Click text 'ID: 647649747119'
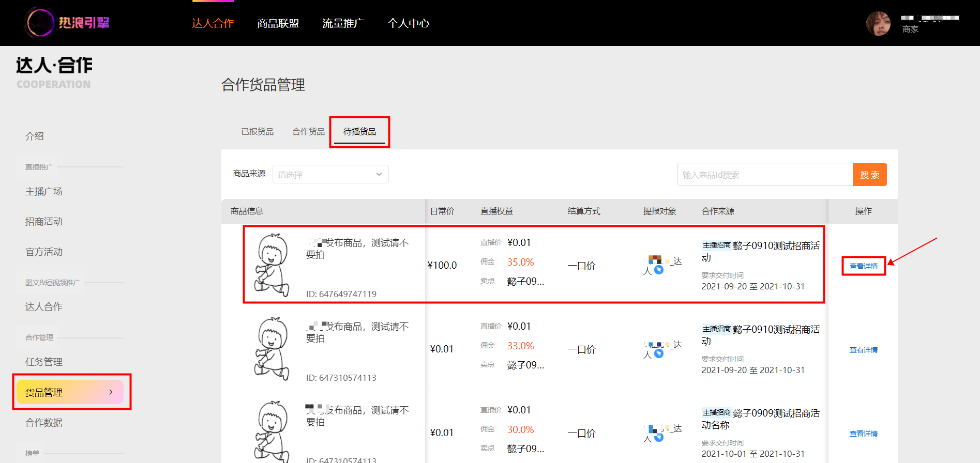Viewport: 980px width, 463px height. click(x=341, y=294)
